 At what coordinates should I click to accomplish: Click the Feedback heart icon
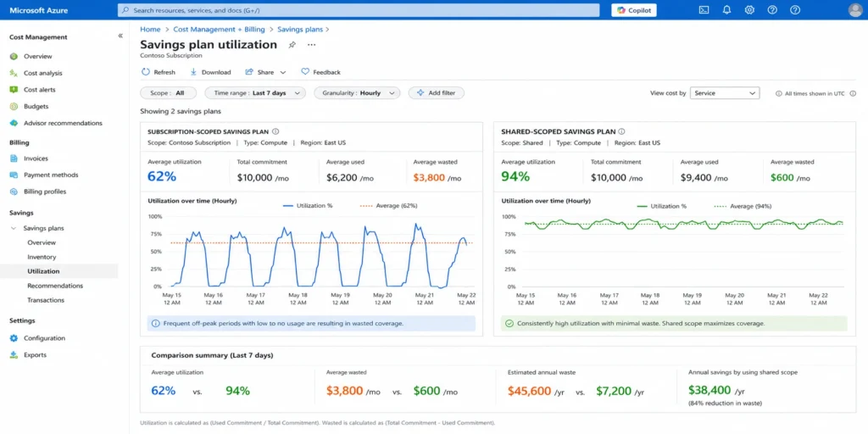[305, 72]
